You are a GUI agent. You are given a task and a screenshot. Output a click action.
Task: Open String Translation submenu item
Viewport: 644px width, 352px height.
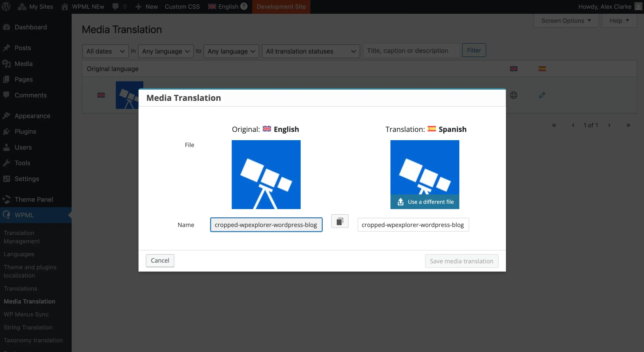coord(28,327)
